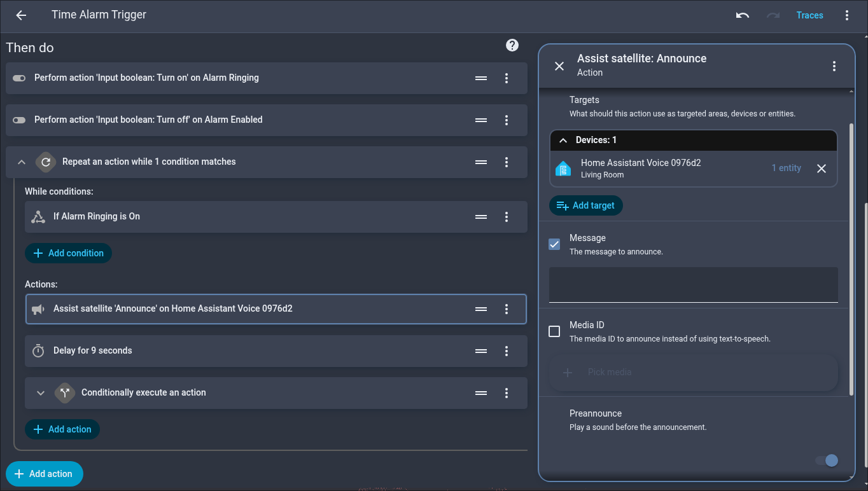Screen dimensions: 868x491
Task: Click the back arrow icon
Action: point(21,15)
